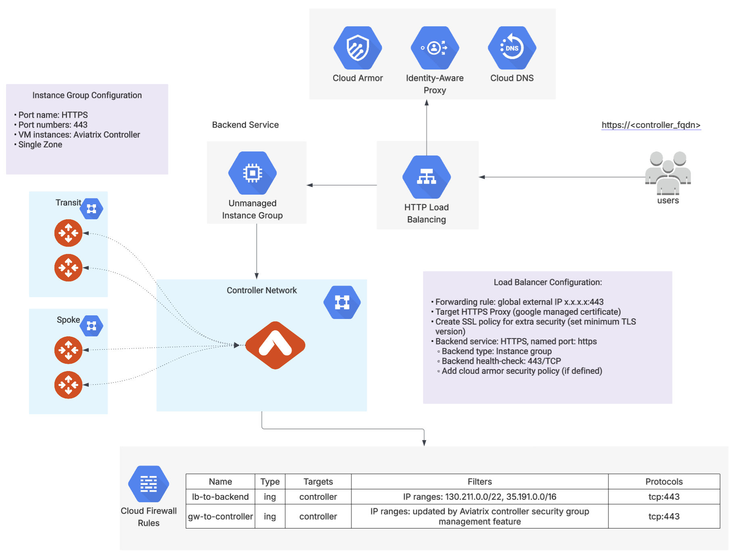Viewport: 756px width, 558px height.
Task: Click the Aviatrix Controller orange logo
Action: [x=275, y=345]
